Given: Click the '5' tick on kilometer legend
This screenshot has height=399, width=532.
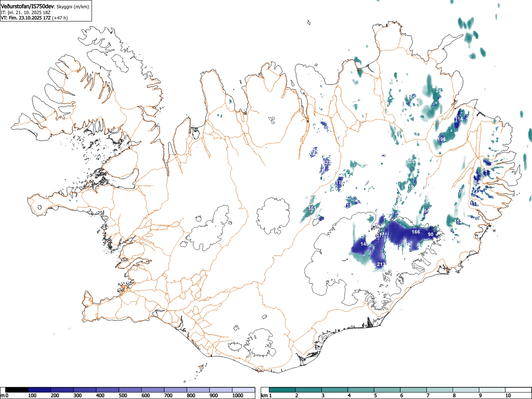Looking at the screenshot, I should 375,396.
